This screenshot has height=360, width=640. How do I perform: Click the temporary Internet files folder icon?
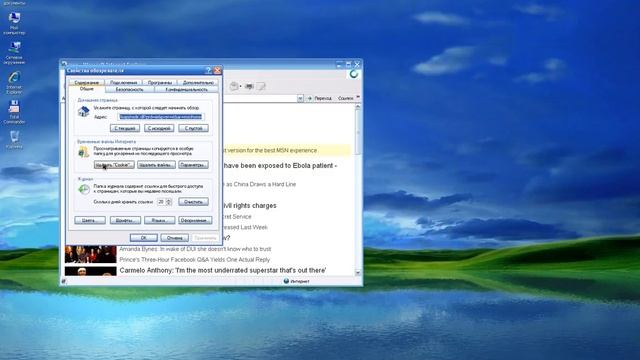pos(84,152)
